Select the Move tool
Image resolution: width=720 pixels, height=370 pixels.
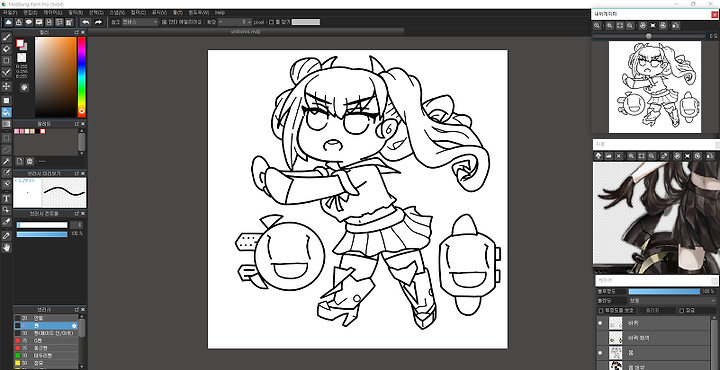[x=6, y=86]
